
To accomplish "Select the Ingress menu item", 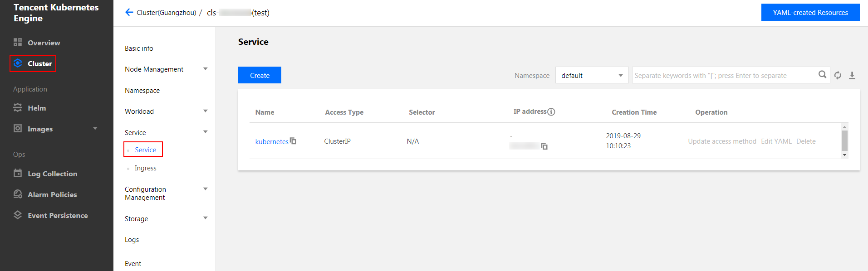I will (x=145, y=168).
